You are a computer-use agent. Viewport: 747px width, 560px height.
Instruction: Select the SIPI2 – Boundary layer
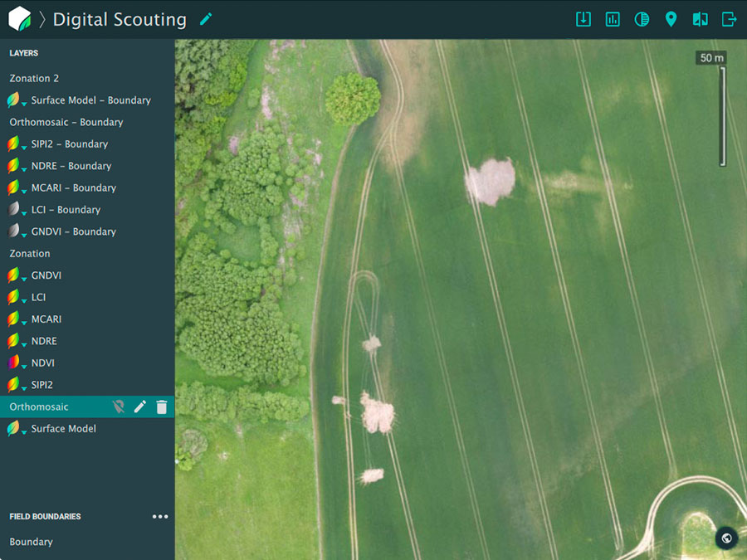coord(70,144)
